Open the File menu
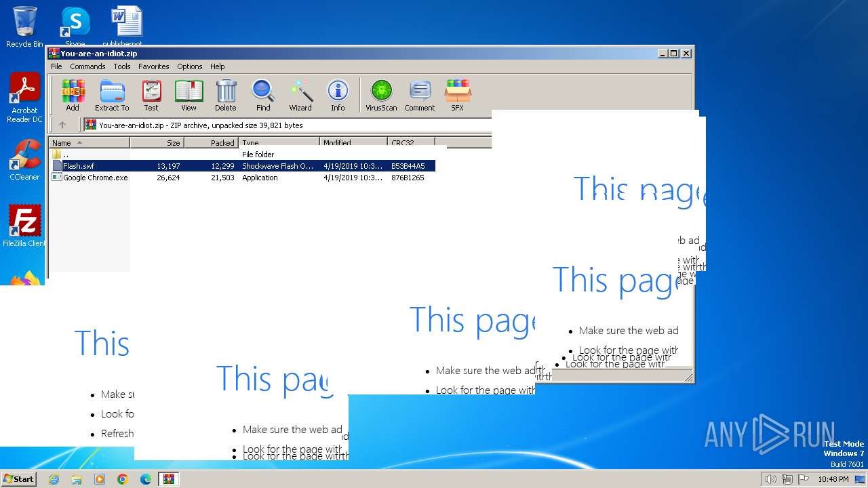Image resolution: width=868 pixels, height=488 pixels. pyautogui.click(x=56, y=66)
